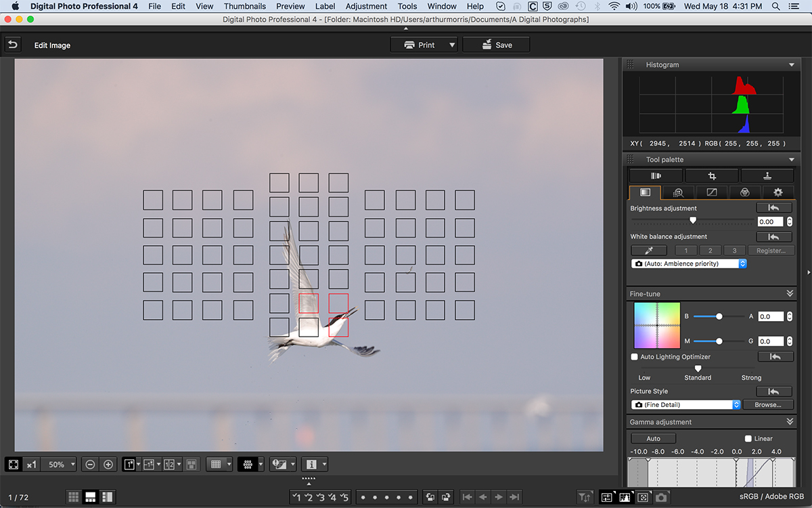Viewport: 812px width, 508px height.
Task: Open the white balance Auto: Ambience priority dropdown
Action: (x=689, y=263)
